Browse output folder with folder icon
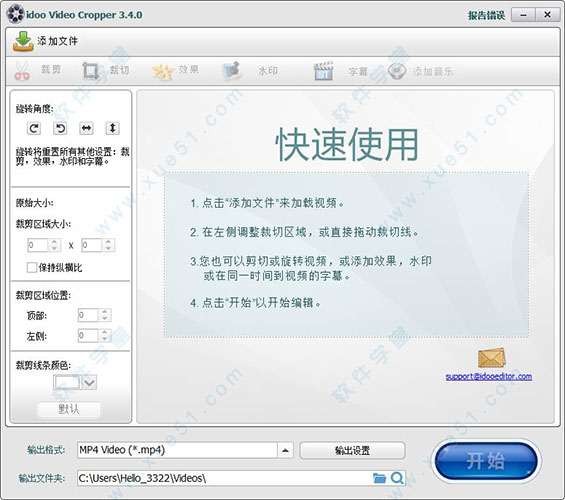The image size is (565, 500). 379,478
